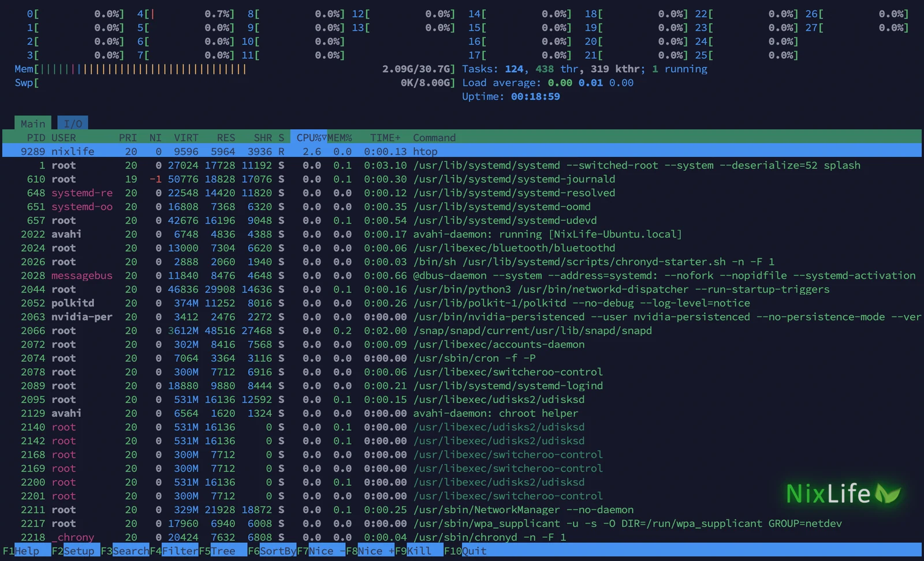Sort by the CPU% column header
Viewport: 924px width, 561px height.
click(x=309, y=137)
